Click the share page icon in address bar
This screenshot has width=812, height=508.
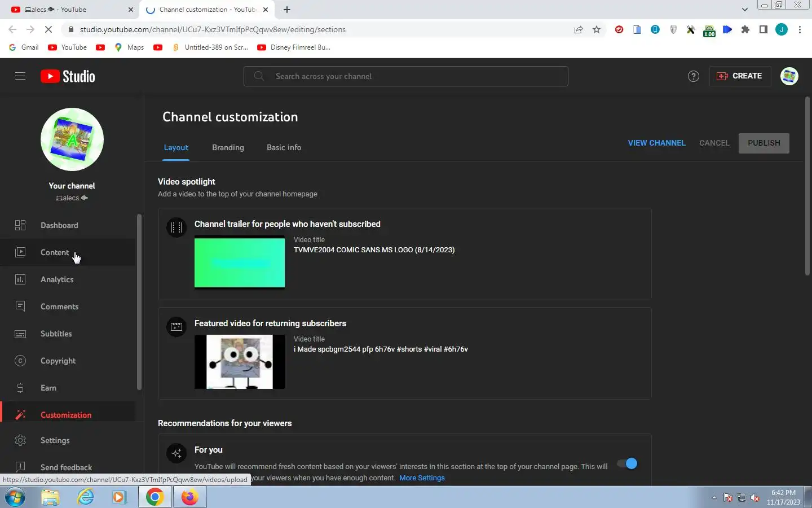pos(579,29)
